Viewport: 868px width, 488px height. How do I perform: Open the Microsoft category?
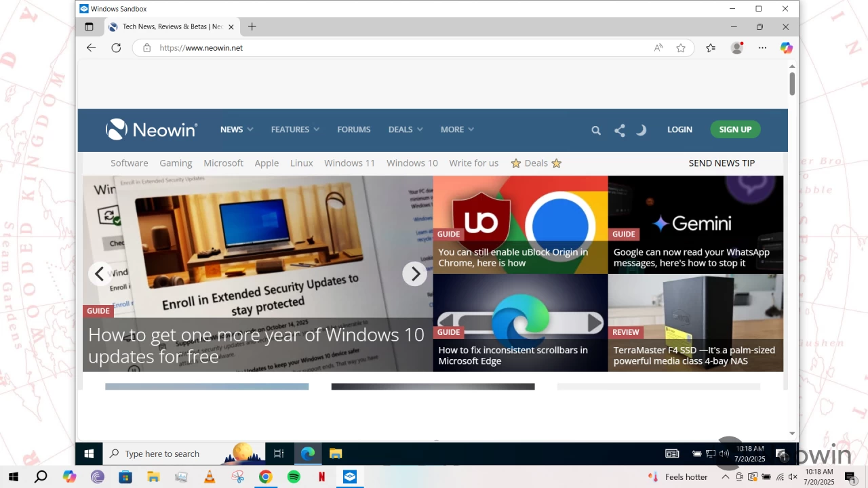223,163
